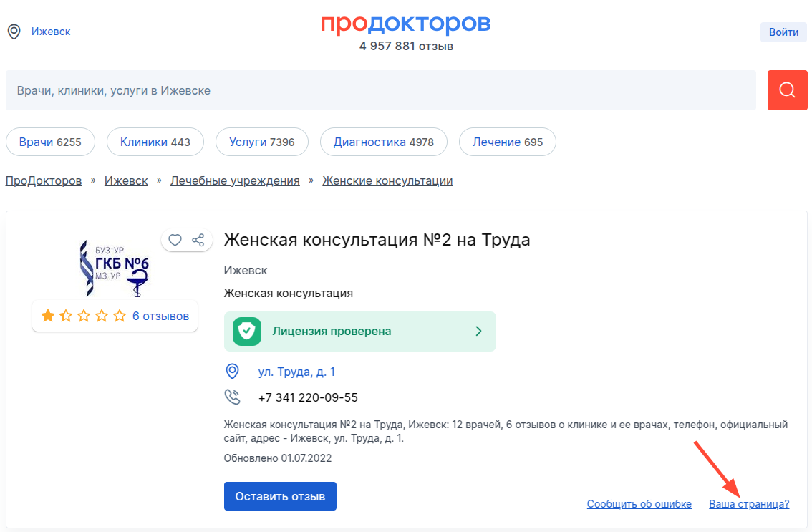Image resolution: width=812 pixels, height=532 pixels.
Task: Click the Женская консультация type label
Action: pos(289,293)
